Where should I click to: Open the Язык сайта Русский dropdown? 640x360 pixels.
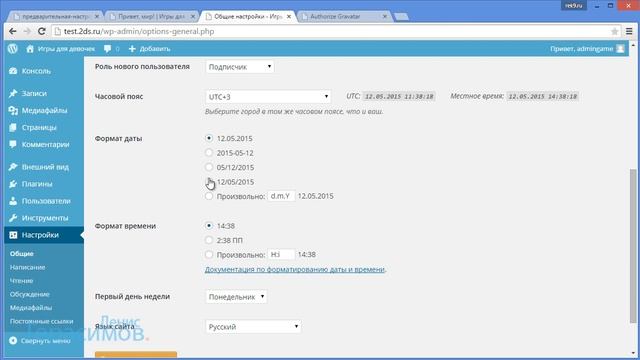253,327
